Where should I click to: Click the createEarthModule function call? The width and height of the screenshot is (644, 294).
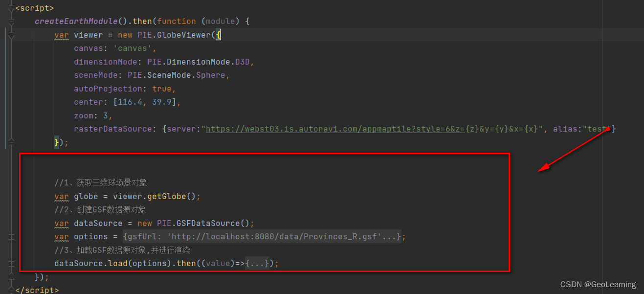tap(76, 22)
